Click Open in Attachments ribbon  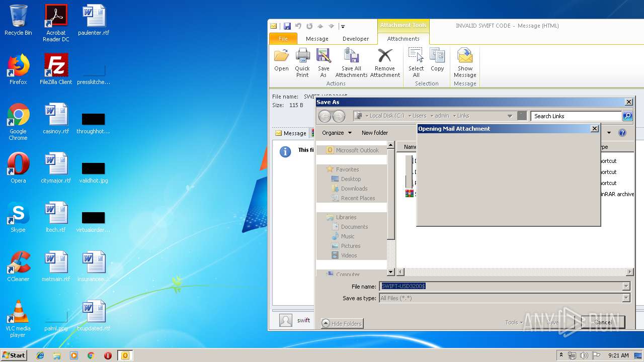pos(281,60)
